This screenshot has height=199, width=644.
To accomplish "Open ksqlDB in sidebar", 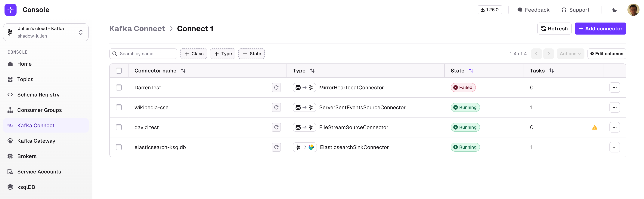I will (46, 187).
